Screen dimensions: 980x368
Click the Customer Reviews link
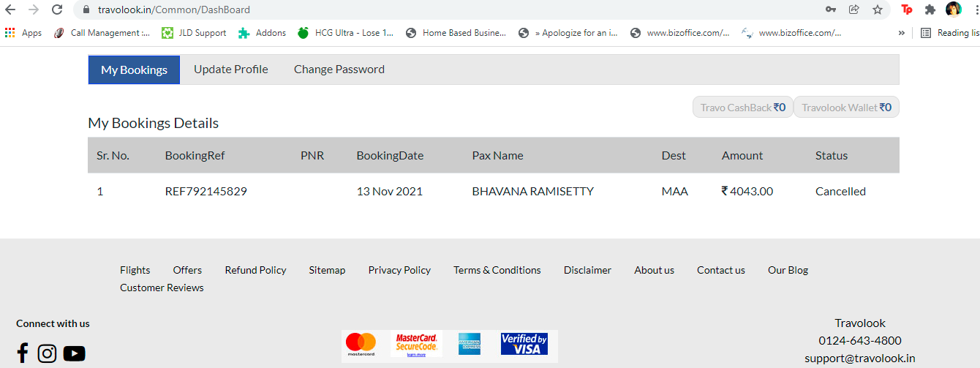pos(162,288)
